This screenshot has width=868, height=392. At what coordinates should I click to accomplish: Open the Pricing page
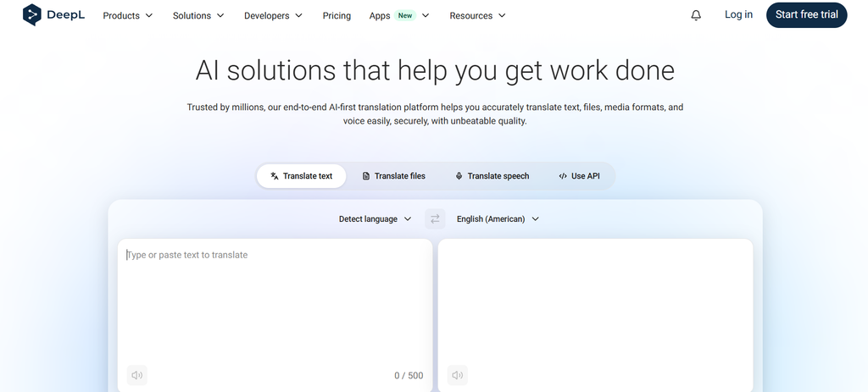click(337, 15)
